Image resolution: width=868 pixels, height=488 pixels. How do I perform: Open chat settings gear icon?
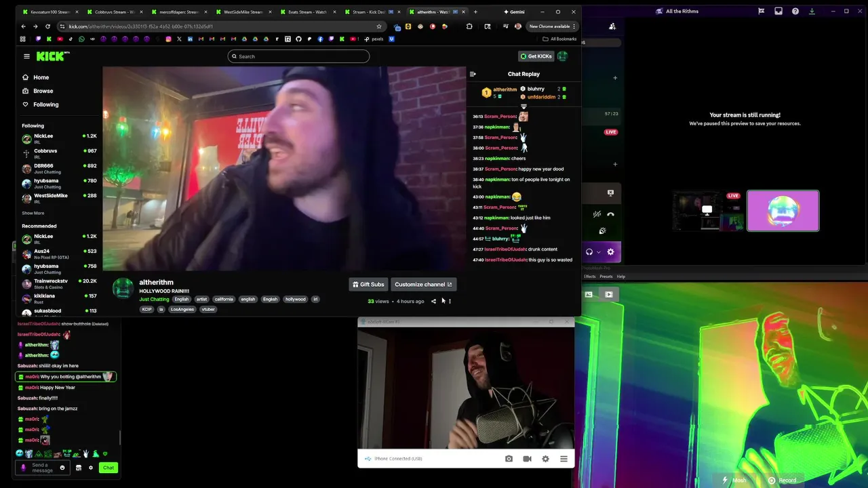(91, 468)
